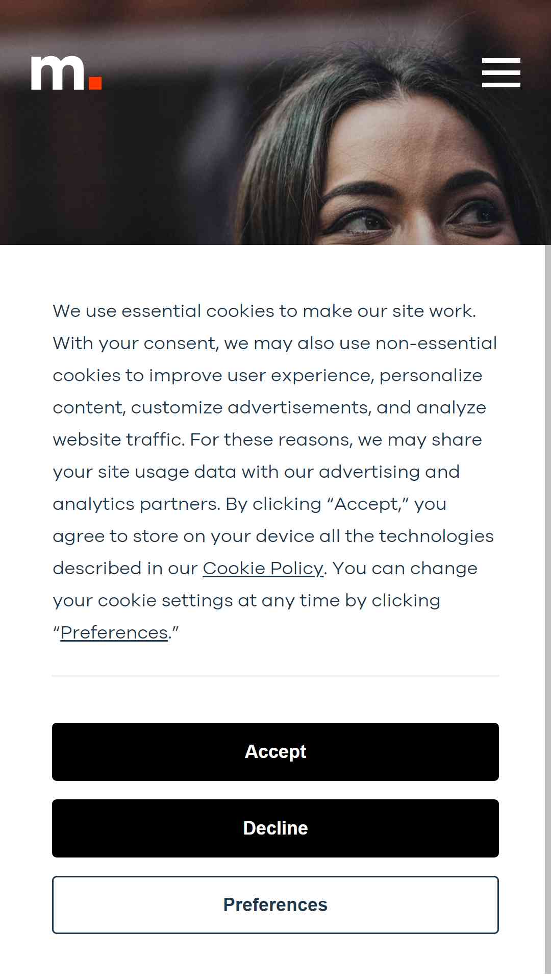Click the divider line above the Accept button
The width and height of the screenshot is (551, 980).
coord(275,676)
